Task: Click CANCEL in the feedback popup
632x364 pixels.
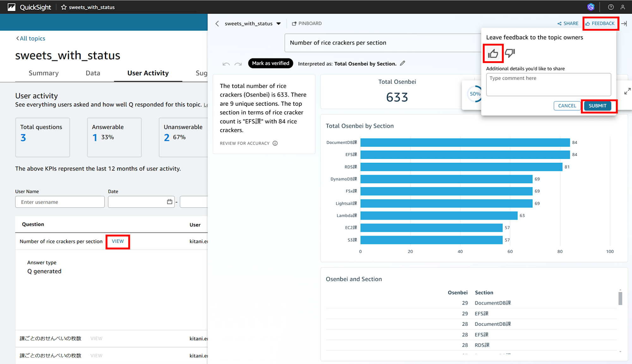Action: tap(567, 106)
